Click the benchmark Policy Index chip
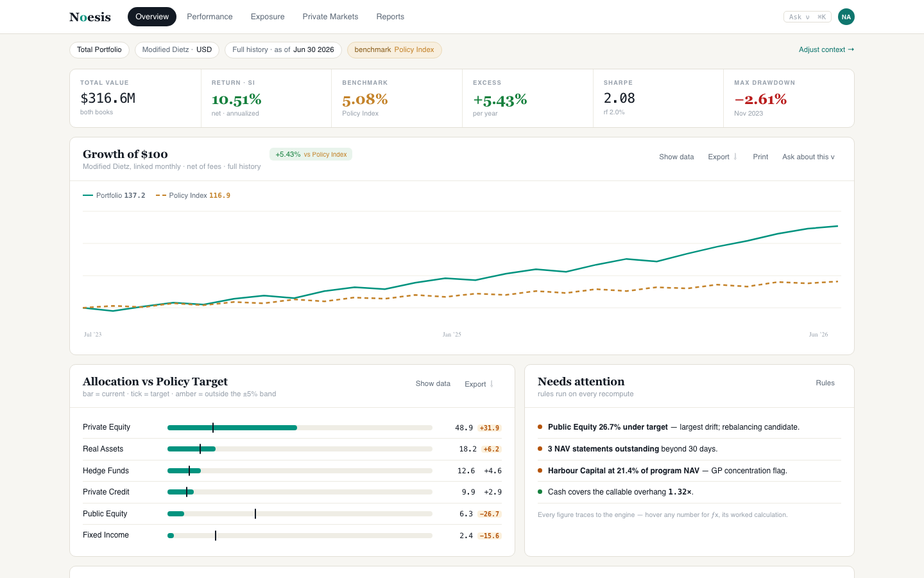The image size is (924, 578). point(395,50)
